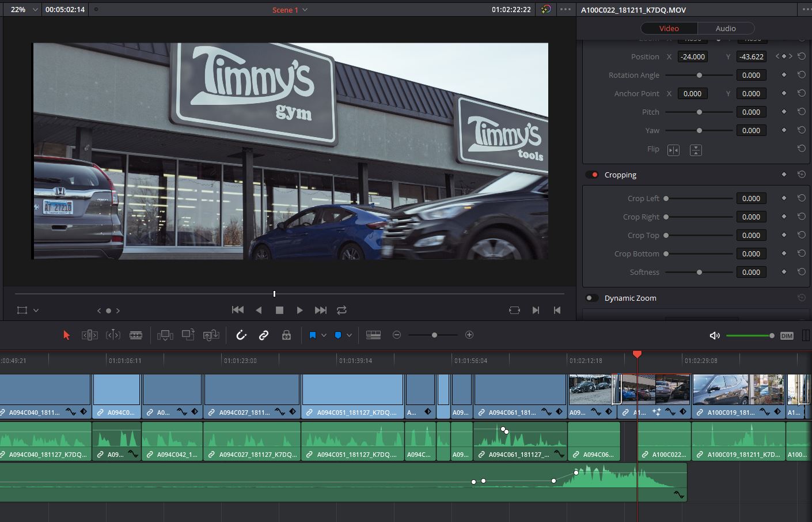Play the timeline forward
The image size is (812, 522).
pyautogui.click(x=299, y=310)
